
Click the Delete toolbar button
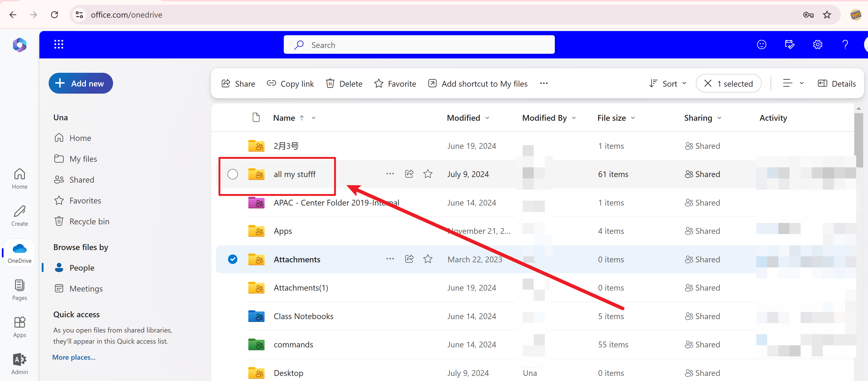pos(344,83)
